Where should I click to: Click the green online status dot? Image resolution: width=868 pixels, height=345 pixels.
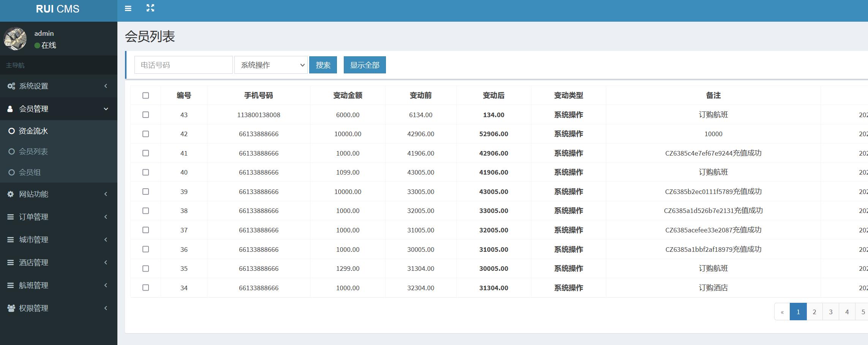pyautogui.click(x=37, y=45)
